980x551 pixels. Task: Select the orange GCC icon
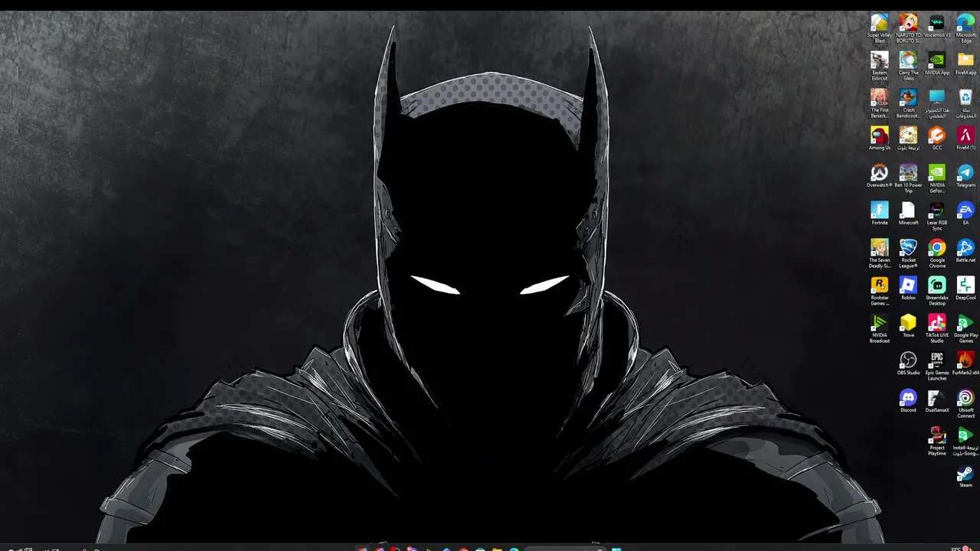click(937, 135)
